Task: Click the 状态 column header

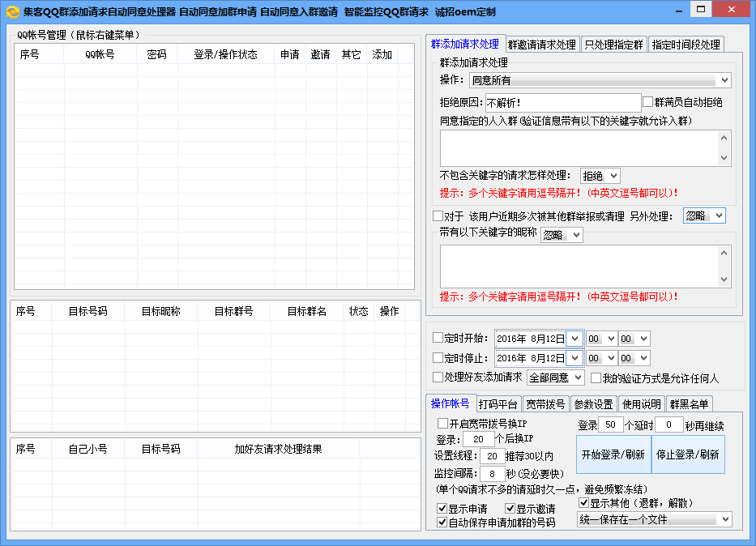Action: (359, 311)
